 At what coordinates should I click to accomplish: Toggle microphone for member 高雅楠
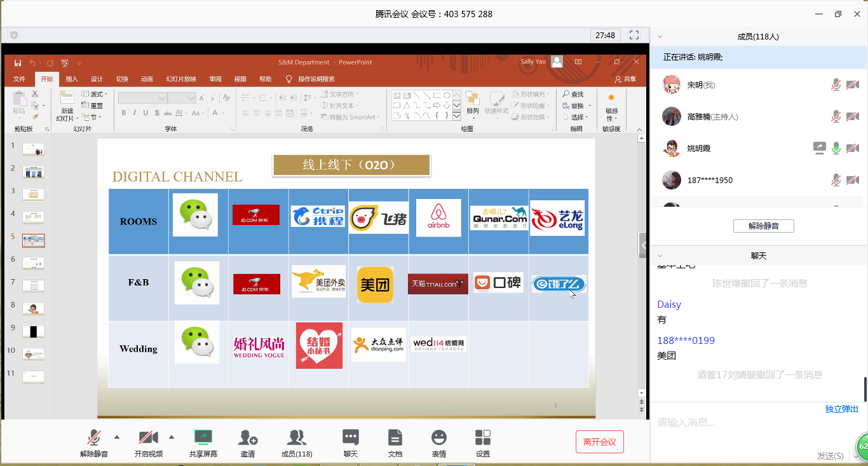point(836,116)
